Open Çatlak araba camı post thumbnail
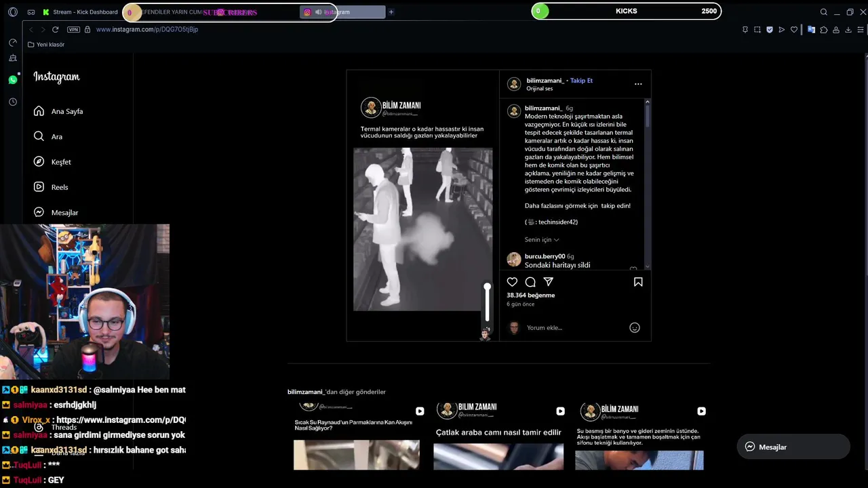The height and width of the screenshot is (488, 868). point(498,435)
